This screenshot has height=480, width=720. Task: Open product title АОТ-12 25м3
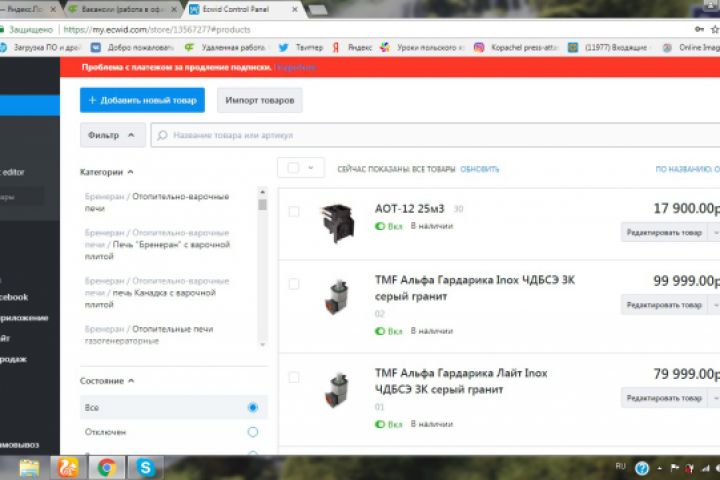[410, 209]
